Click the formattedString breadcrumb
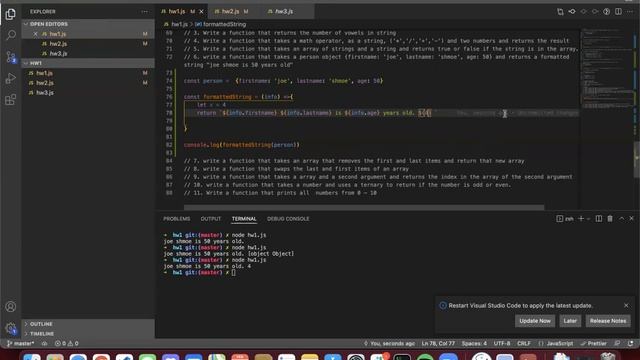Image resolution: width=640 pixels, height=360 pixels. point(221,24)
